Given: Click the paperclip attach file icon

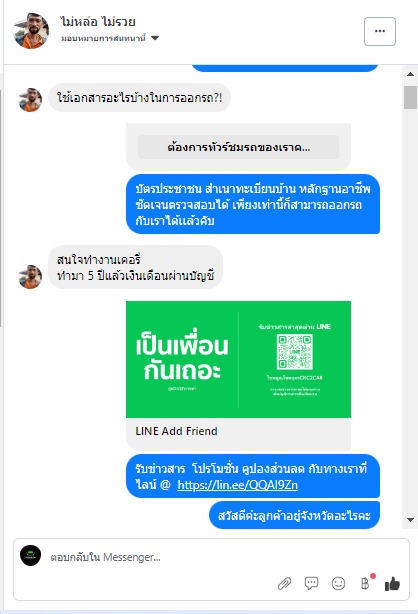Looking at the screenshot, I should click(x=284, y=584).
